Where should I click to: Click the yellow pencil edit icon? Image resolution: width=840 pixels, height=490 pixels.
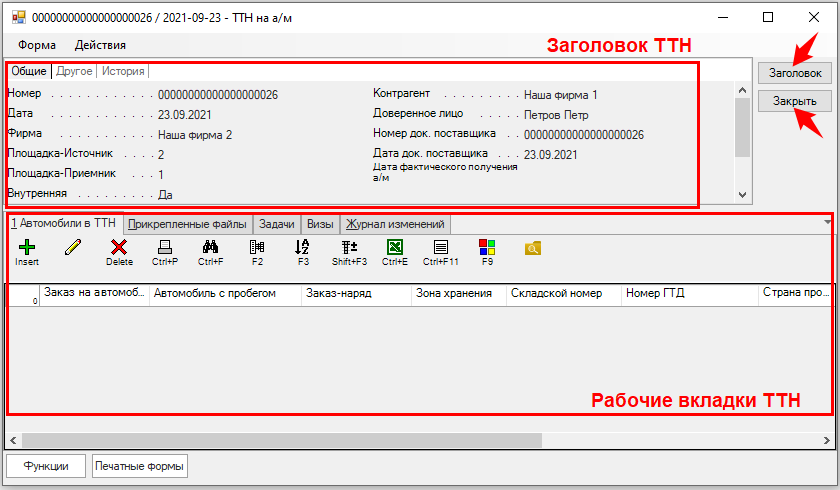pyautogui.click(x=72, y=247)
